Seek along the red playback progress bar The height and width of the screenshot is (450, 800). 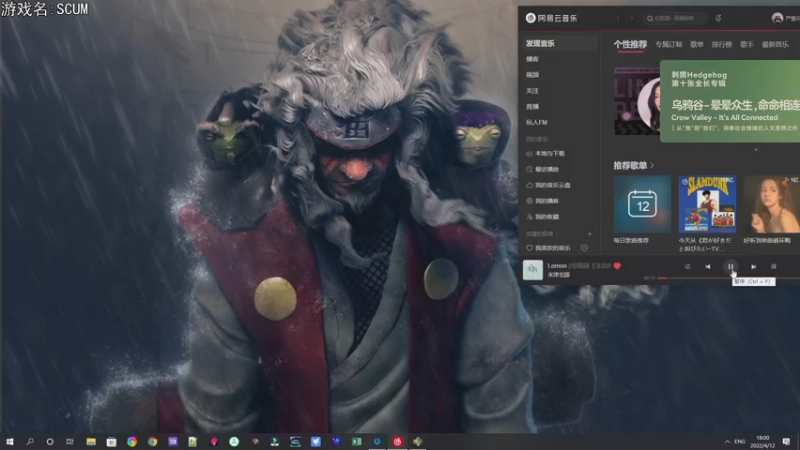click(729, 278)
